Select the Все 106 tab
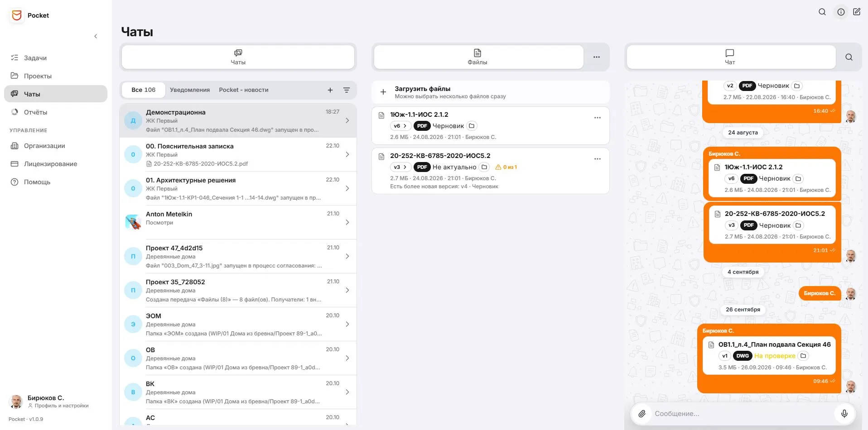 tap(143, 90)
